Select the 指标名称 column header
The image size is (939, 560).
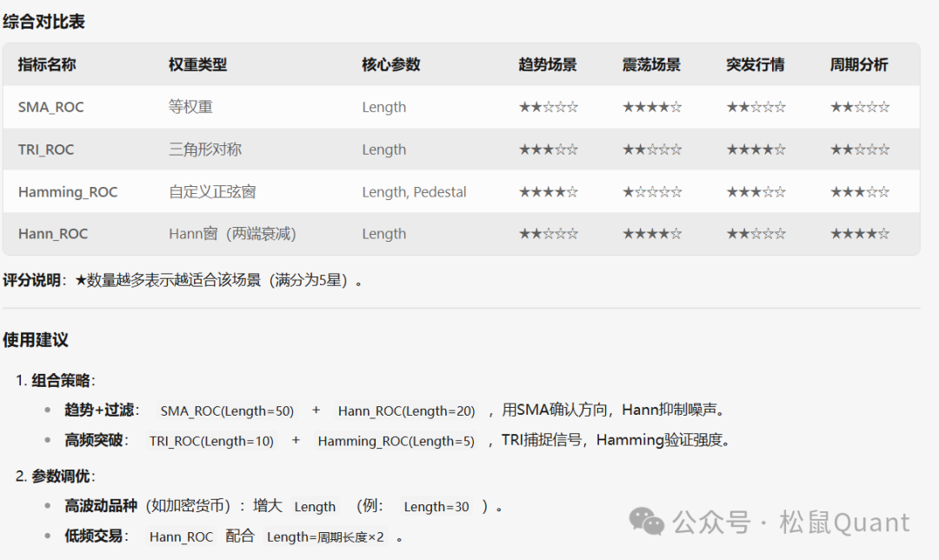47,64
